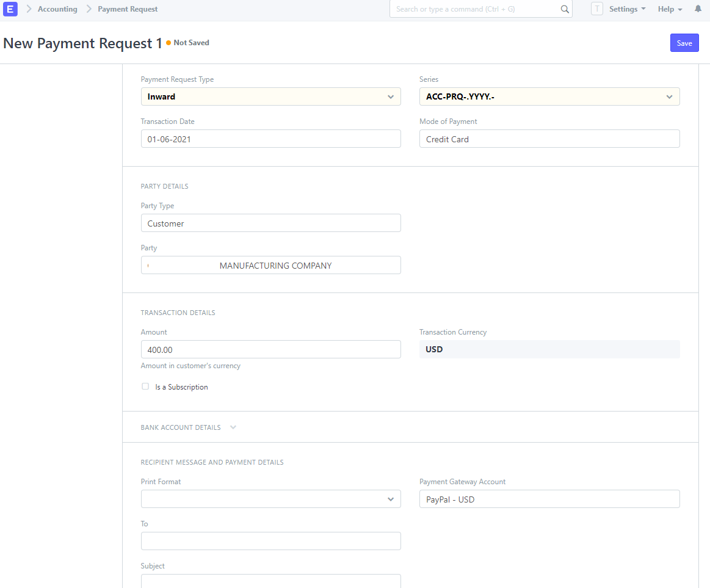
Task: Navigate to Accounting via breadcrumb
Action: click(x=57, y=9)
